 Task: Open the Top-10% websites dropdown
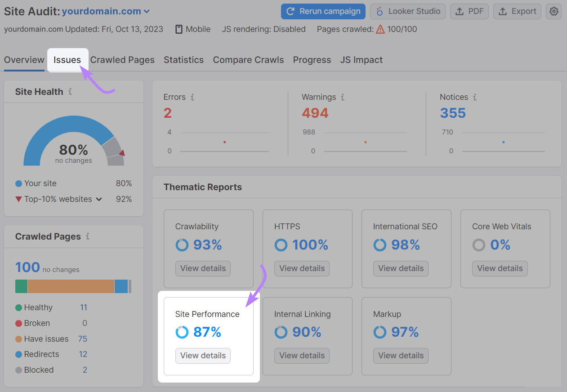pos(59,199)
